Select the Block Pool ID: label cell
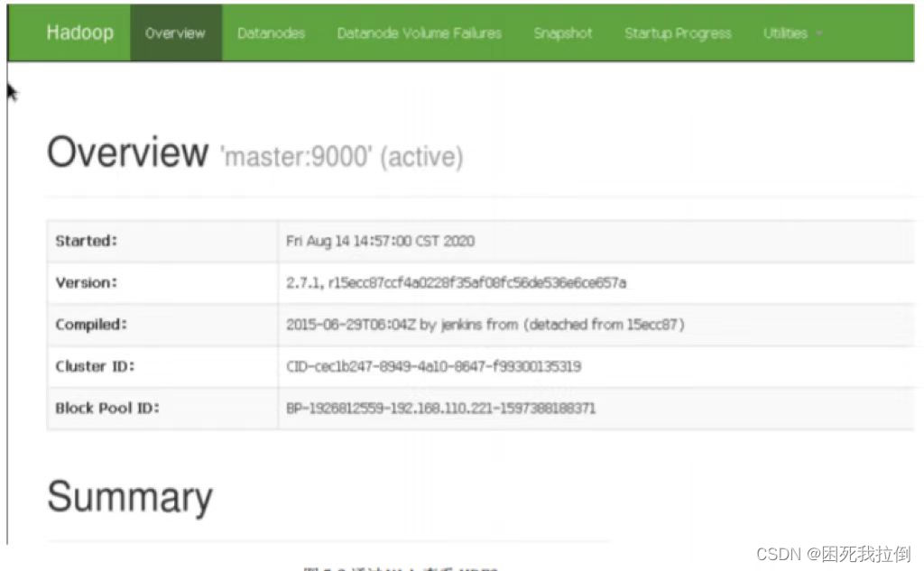 tap(162, 409)
